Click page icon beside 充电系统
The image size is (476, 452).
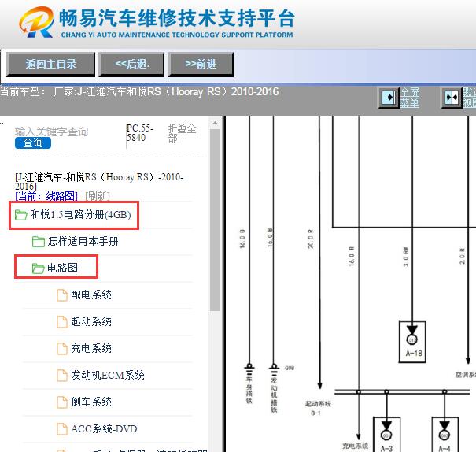(62, 349)
